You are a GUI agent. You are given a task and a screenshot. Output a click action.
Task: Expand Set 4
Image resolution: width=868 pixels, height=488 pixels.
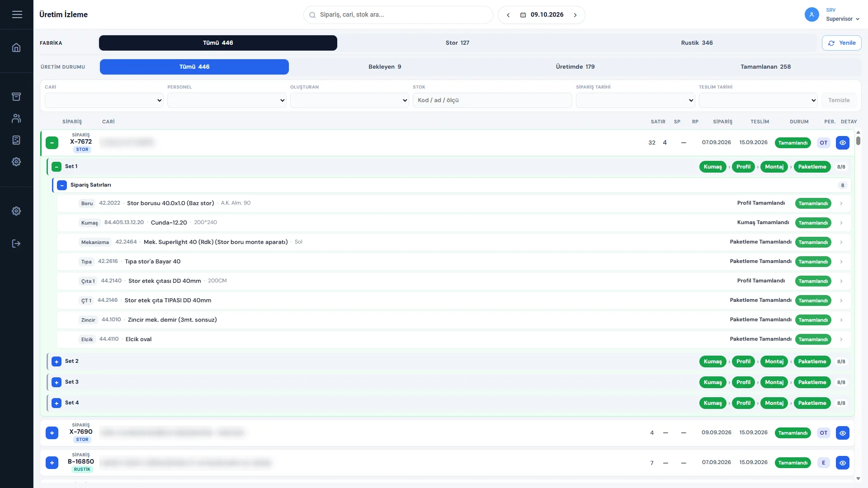pyautogui.click(x=57, y=403)
